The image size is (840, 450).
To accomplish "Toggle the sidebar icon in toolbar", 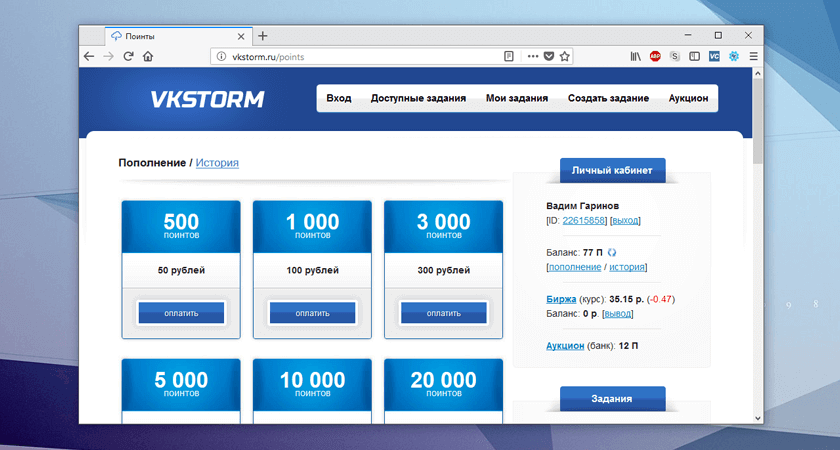I will [x=694, y=56].
